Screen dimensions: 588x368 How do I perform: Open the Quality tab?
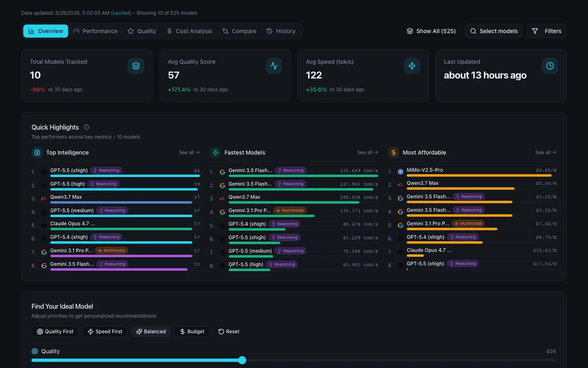click(142, 31)
